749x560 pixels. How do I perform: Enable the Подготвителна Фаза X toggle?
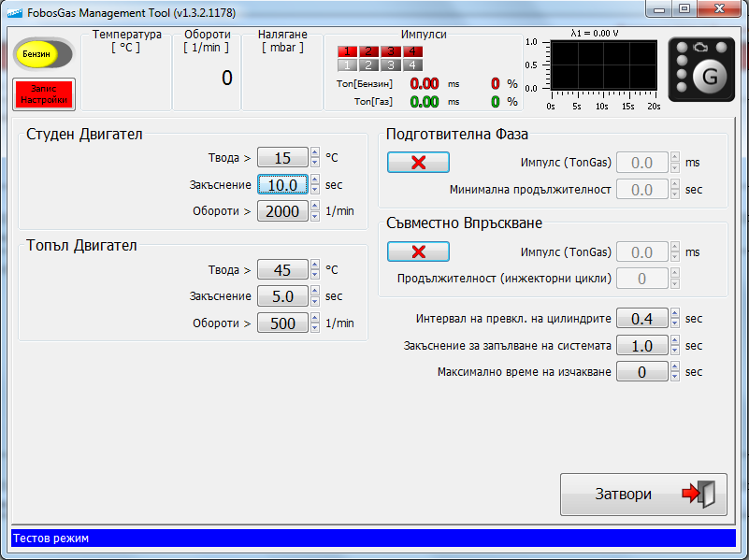click(x=418, y=163)
